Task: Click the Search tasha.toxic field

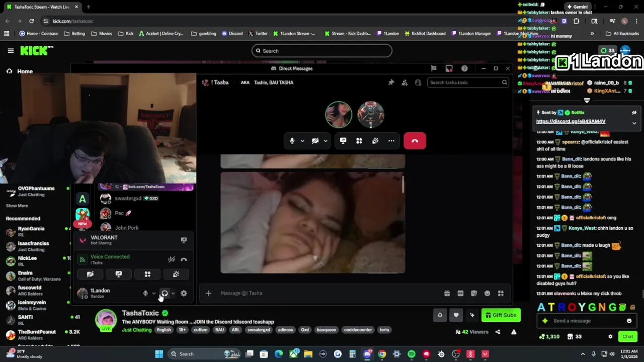Action: tap(468, 82)
